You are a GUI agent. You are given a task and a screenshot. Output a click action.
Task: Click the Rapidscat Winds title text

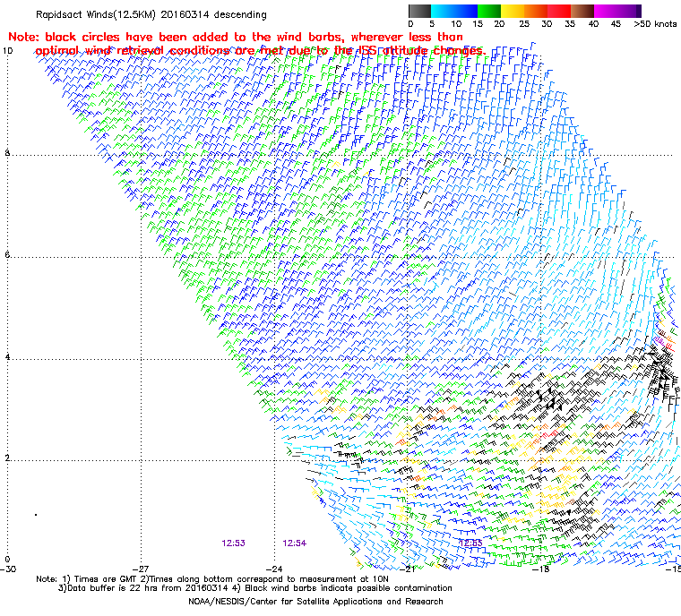151,14
